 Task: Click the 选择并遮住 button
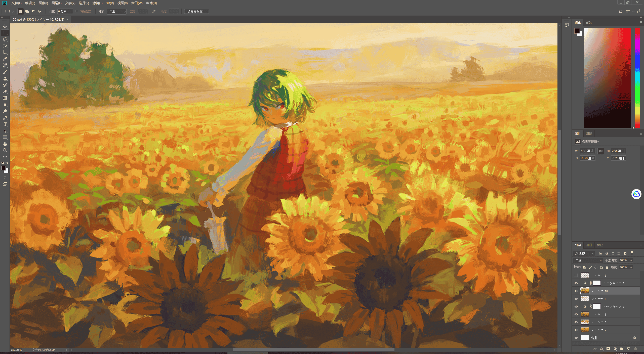[x=196, y=11]
